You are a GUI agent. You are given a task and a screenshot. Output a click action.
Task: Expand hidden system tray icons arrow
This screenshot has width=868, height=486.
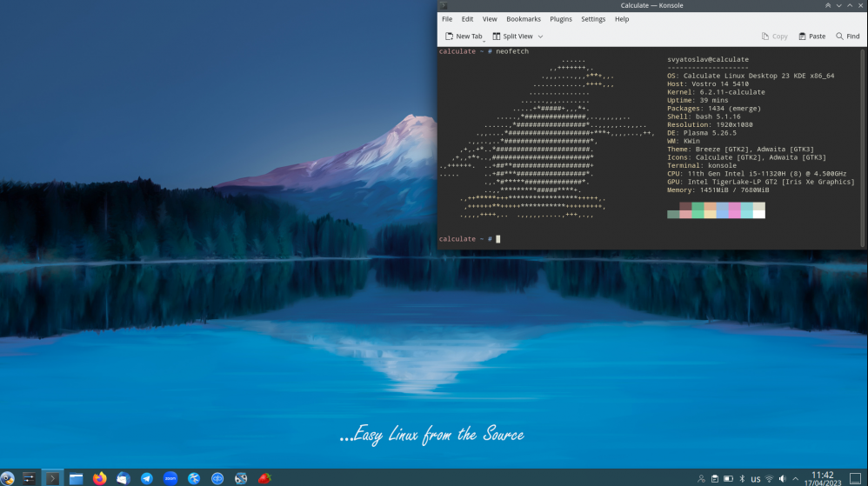796,479
